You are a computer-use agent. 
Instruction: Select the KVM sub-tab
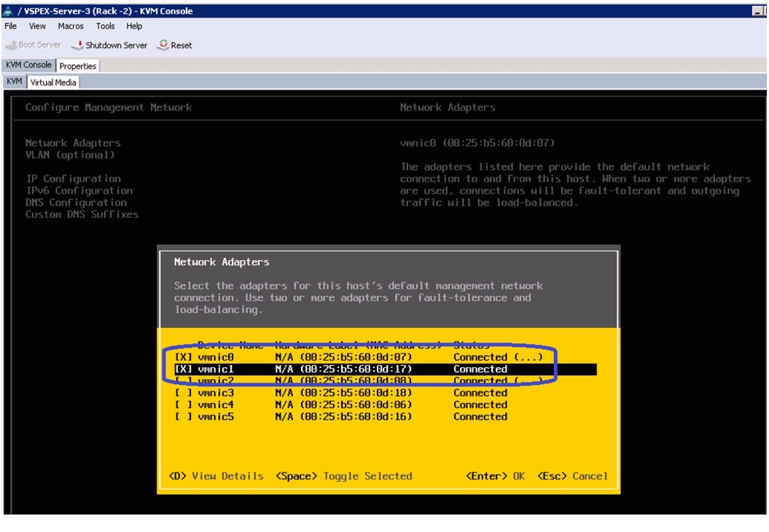pyautogui.click(x=15, y=82)
